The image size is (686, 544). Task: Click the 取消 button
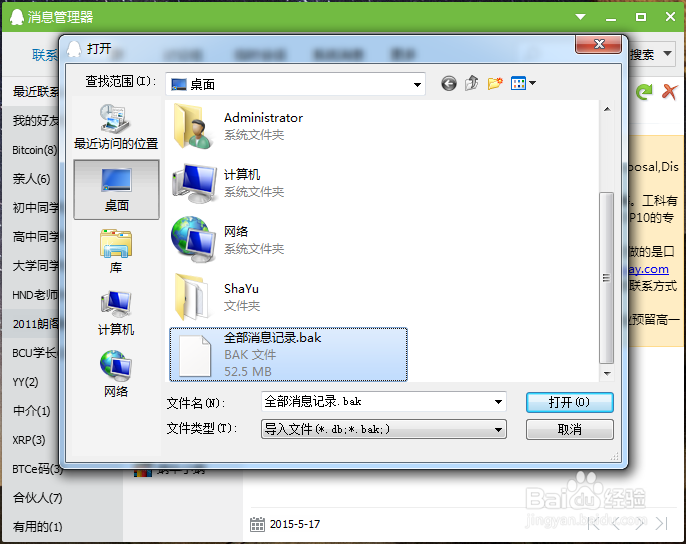pyautogui.click(x=570, y=429)
